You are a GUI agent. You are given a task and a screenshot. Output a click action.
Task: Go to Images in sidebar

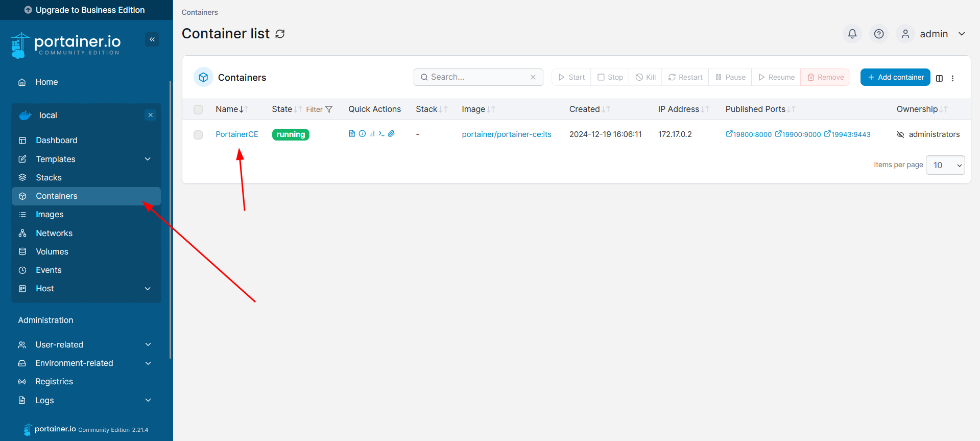(x=50, y=215)
